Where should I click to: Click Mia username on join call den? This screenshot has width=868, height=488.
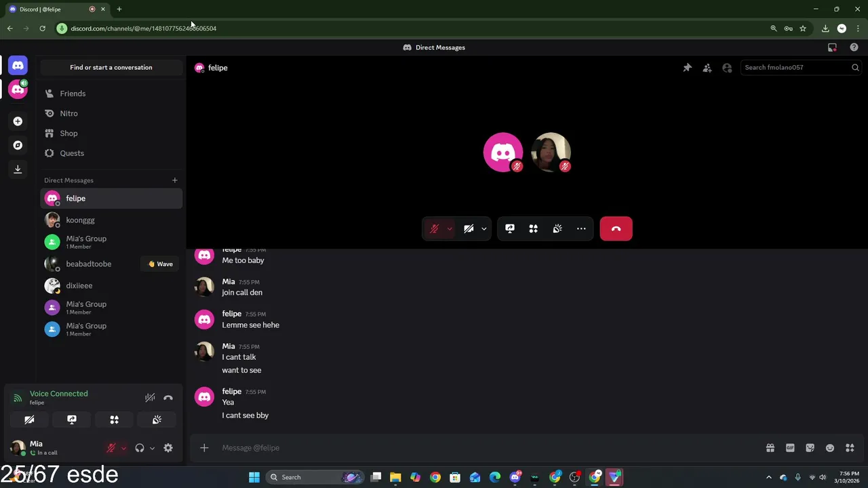229,282
